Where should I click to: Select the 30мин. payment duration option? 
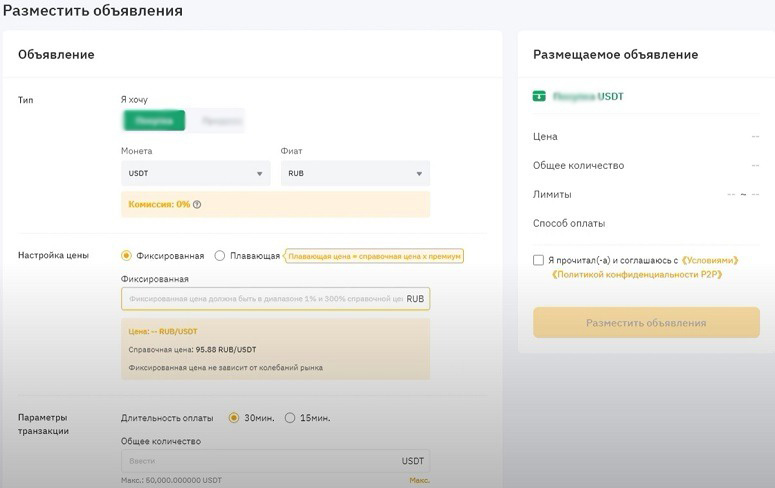tap(234, 418)
